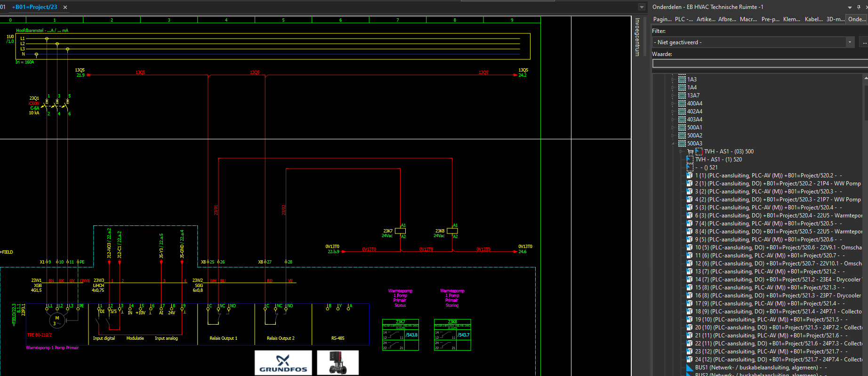The width and height of the screenshot is (868, 376).
Task: Click the Grundfos logo image in schematic
Action: pos(283,363)
